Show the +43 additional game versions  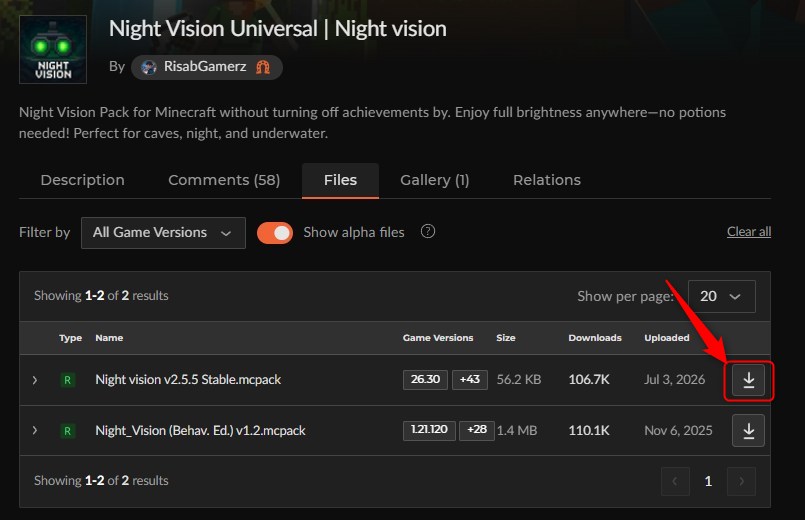click(470, 379)
